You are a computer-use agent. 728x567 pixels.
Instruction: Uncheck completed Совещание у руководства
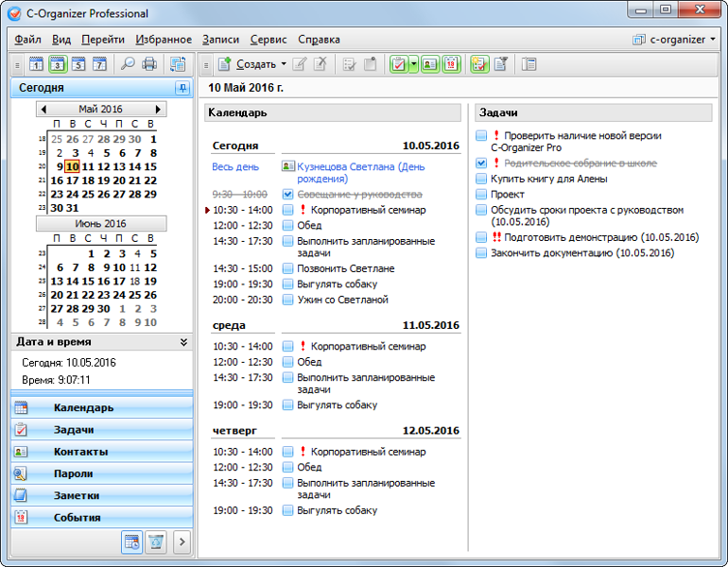click(x=288, y=194)
